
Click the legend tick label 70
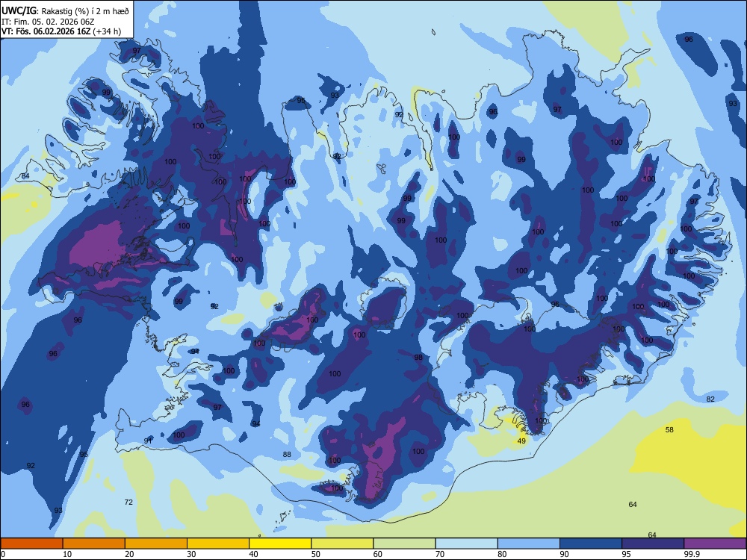tap(440, 554)
